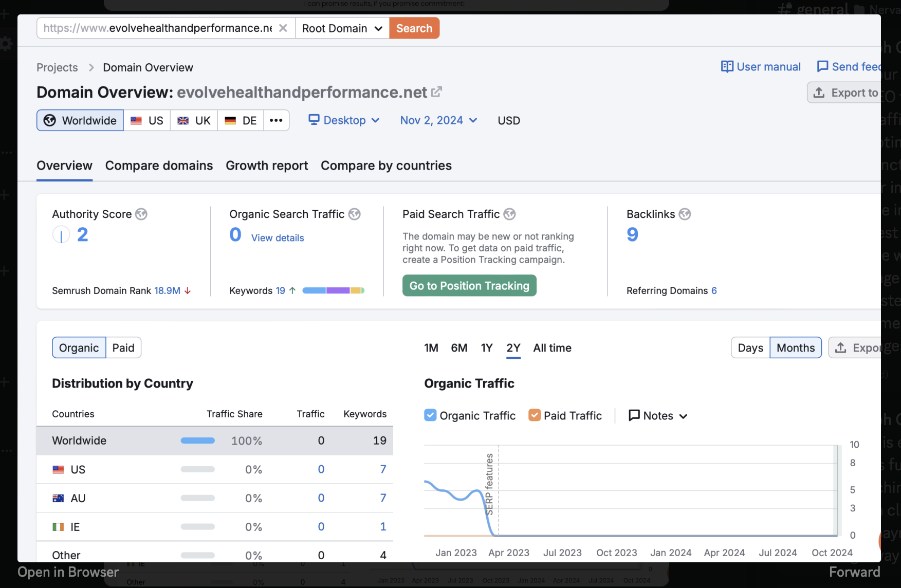Uncheck the Paid Traffic checkbox
901x588 pixels.
535,415
